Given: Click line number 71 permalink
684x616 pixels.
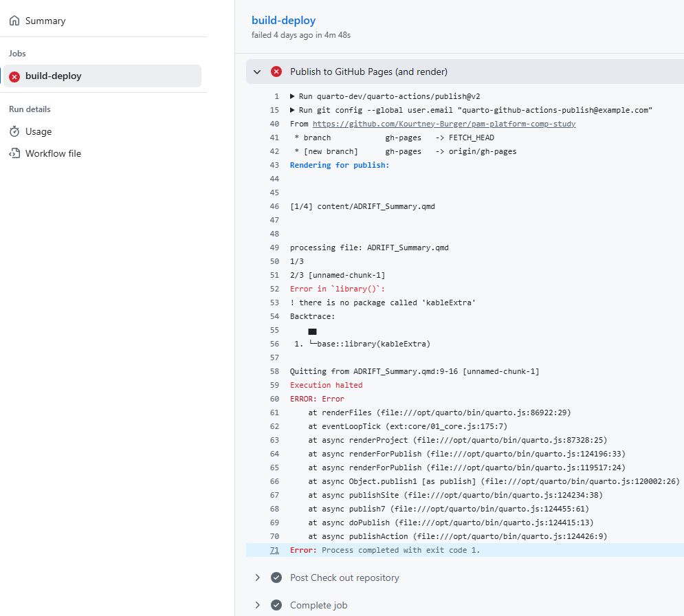Looking at the screenshot, I should click(274, 550).
